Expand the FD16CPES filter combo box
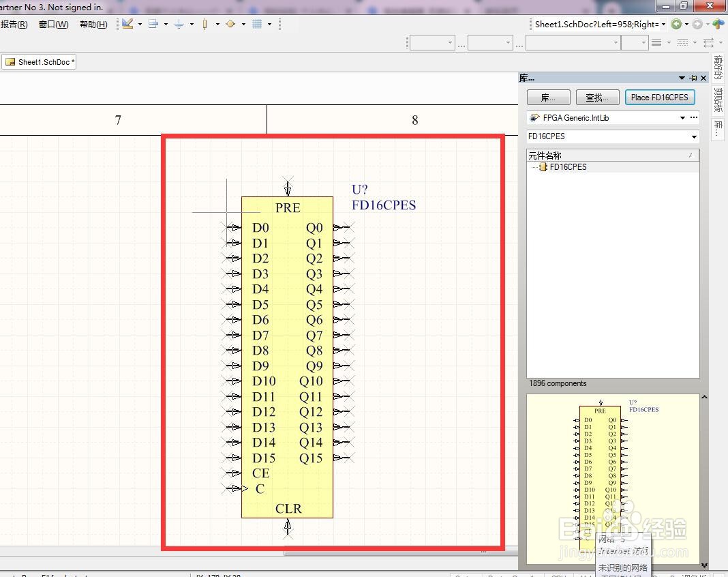Image resolution: width=728 pixels, height=577 pixels. 694,136
